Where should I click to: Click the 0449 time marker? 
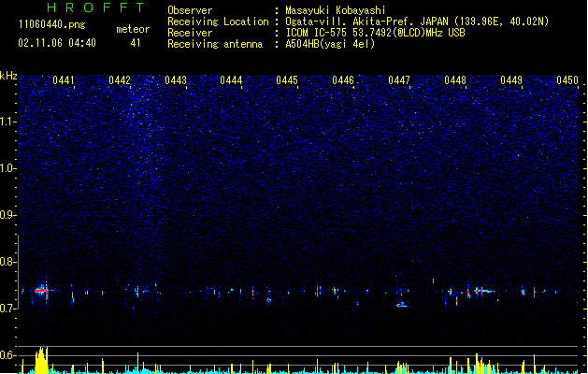511,80
